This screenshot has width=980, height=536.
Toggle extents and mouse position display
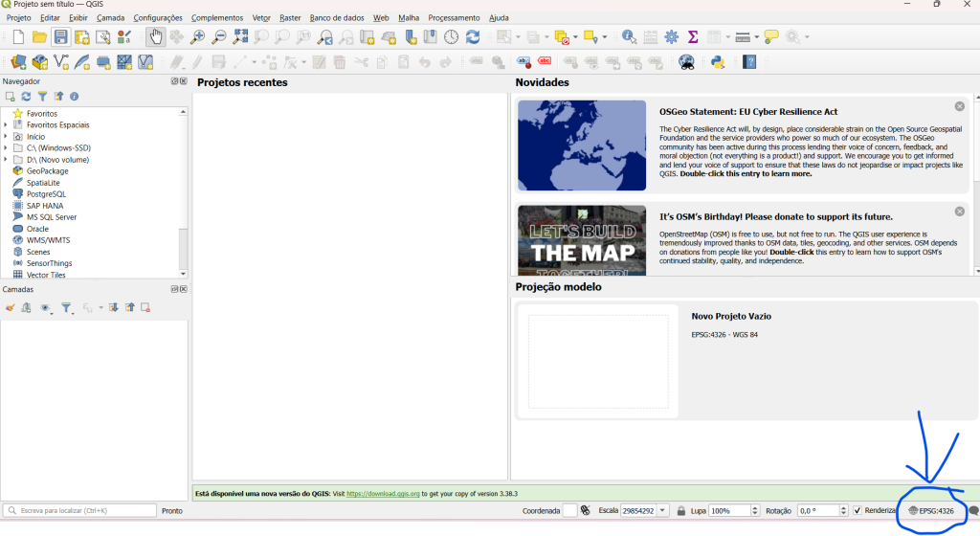tap(586, 510)
